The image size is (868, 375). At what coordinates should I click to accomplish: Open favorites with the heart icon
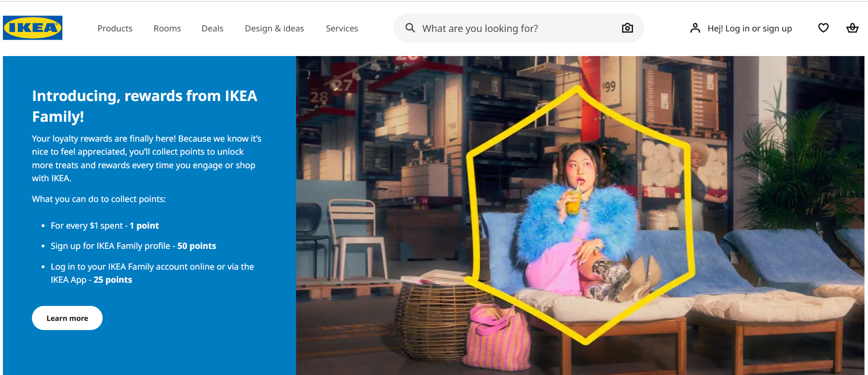823,28
